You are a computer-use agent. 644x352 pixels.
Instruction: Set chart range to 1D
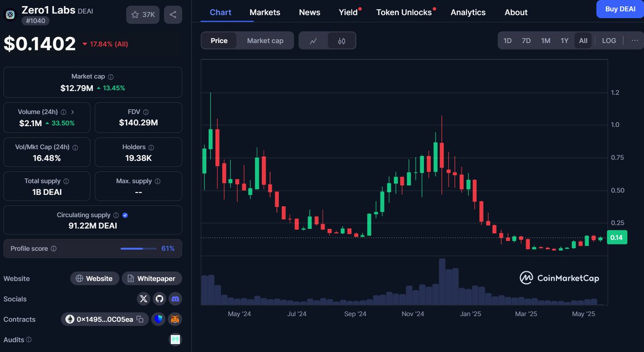[x=507, y=40]
